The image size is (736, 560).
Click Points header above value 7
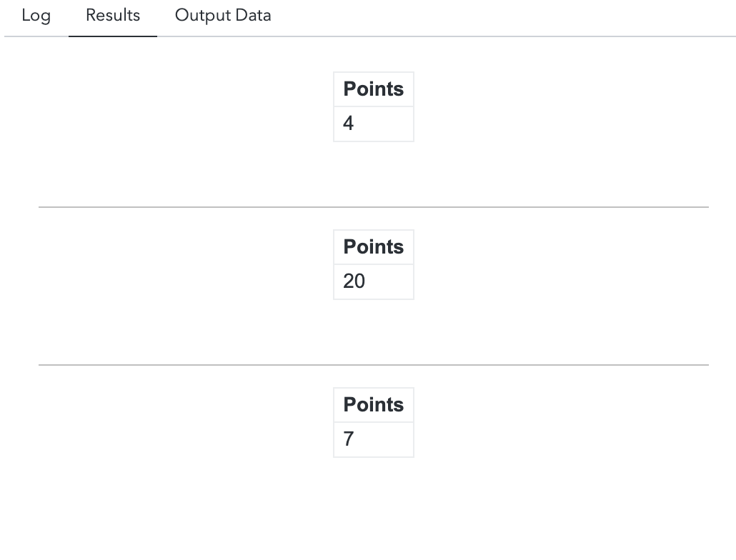tap(373, 405)
